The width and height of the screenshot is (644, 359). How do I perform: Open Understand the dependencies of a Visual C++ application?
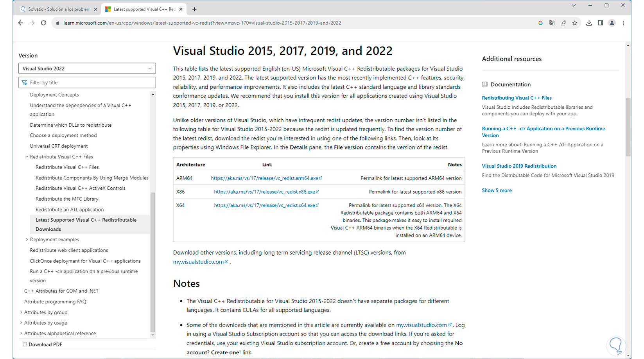81,110
